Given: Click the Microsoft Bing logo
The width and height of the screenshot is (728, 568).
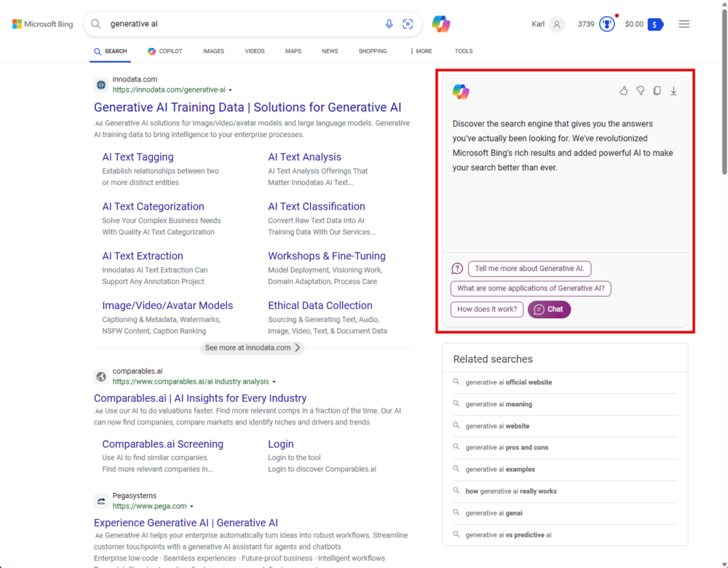Looking at the screenshot, I should click(x=43, y=24).
